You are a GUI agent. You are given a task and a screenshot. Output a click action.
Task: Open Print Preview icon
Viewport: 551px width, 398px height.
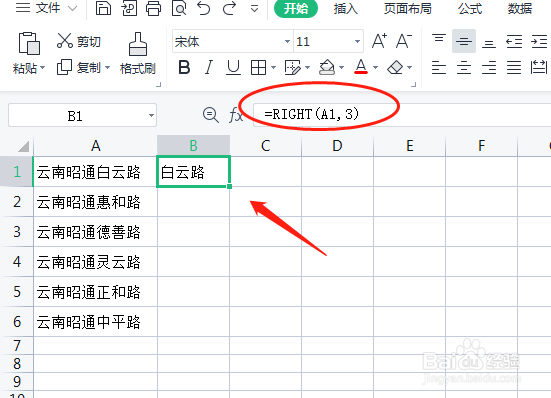point(179,8)
